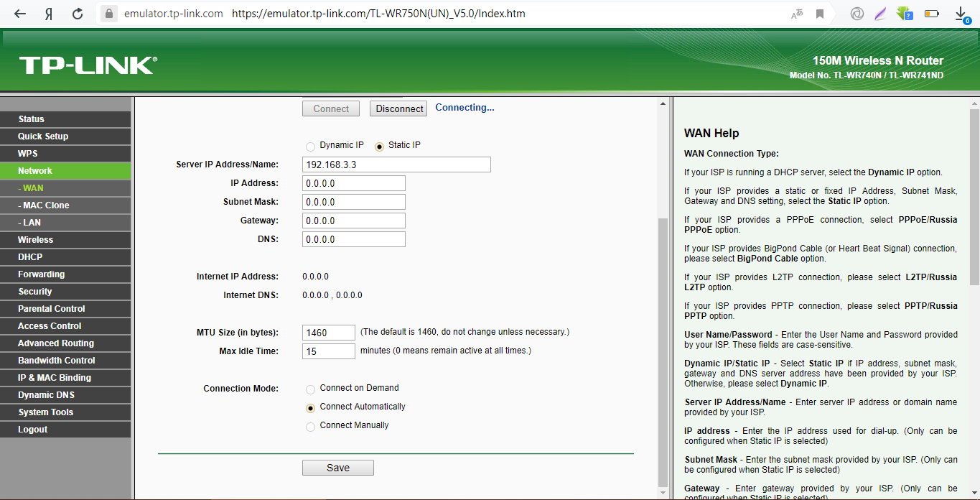Open the WAN submenu item
The image size is (980, 500).
pos(65,188)
